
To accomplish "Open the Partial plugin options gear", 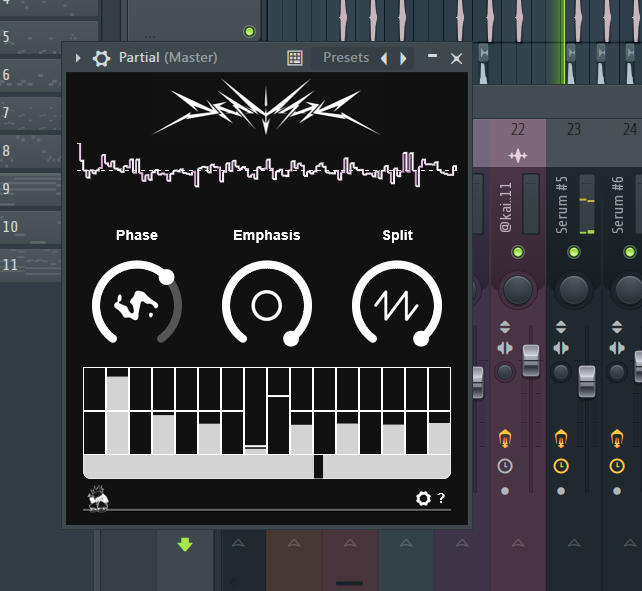I will click(101, 58).
